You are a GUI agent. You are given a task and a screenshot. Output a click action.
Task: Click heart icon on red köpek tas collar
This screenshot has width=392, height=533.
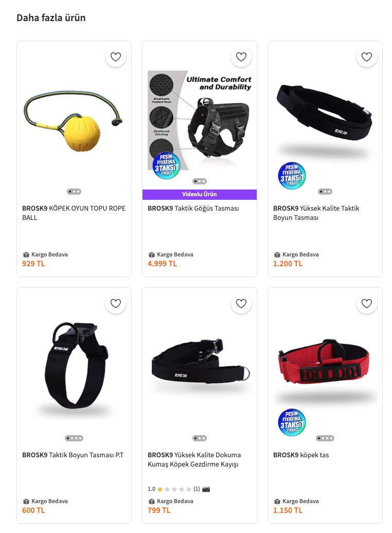pos(366,303)
